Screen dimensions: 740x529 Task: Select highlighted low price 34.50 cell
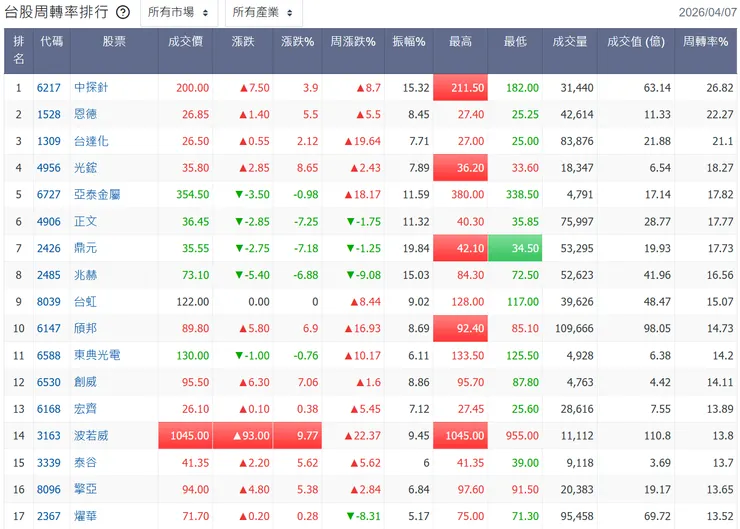click(515, 248)
